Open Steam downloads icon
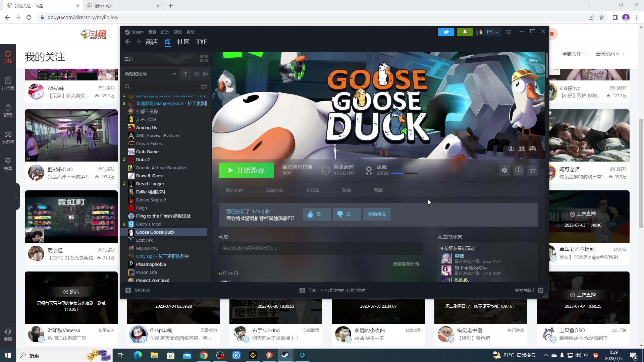644x362 pixels. (302, 290)
